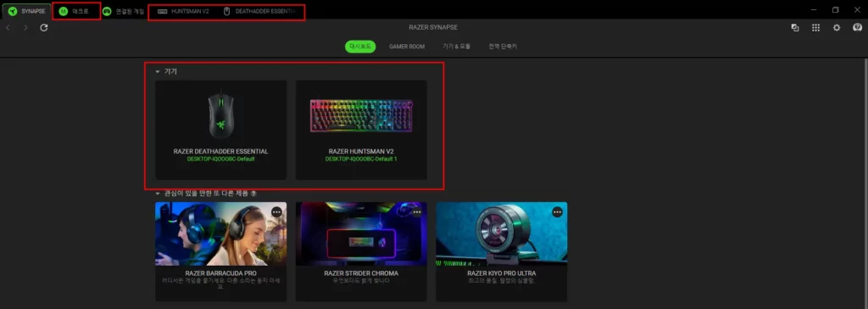Open the 연결된 게임 tab
The height and width of the screenshot is (309, 868).
[x=123, y=11]
